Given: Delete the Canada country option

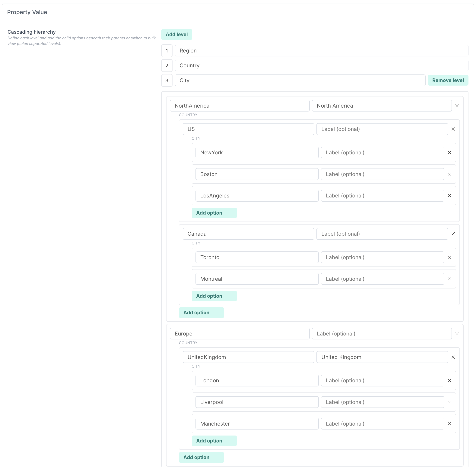Looking at the screenshot, I should point(453,234).
